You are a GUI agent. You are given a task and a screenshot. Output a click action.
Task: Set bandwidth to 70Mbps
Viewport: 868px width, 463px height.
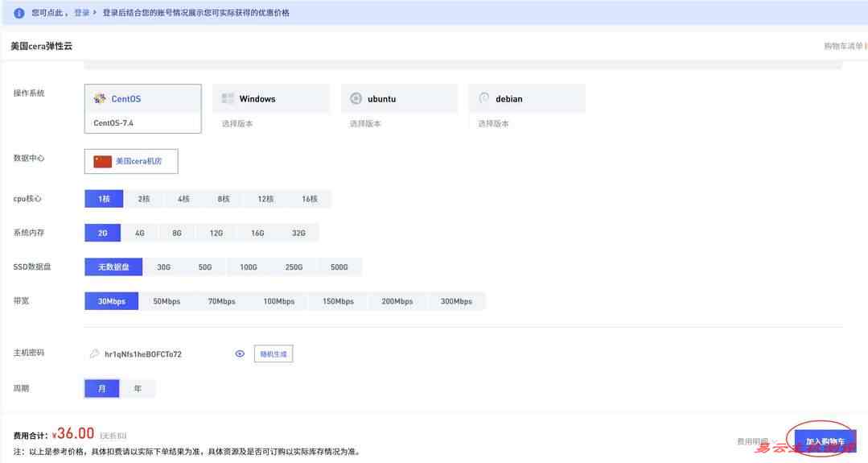pyautogui.click(x=221, y=301)
